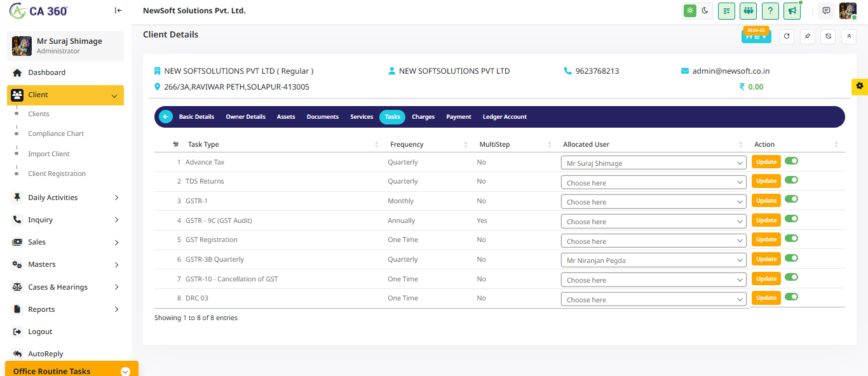Click the Inquiry phone icon
Screen dimensions: 868x376
coord(17,220)
